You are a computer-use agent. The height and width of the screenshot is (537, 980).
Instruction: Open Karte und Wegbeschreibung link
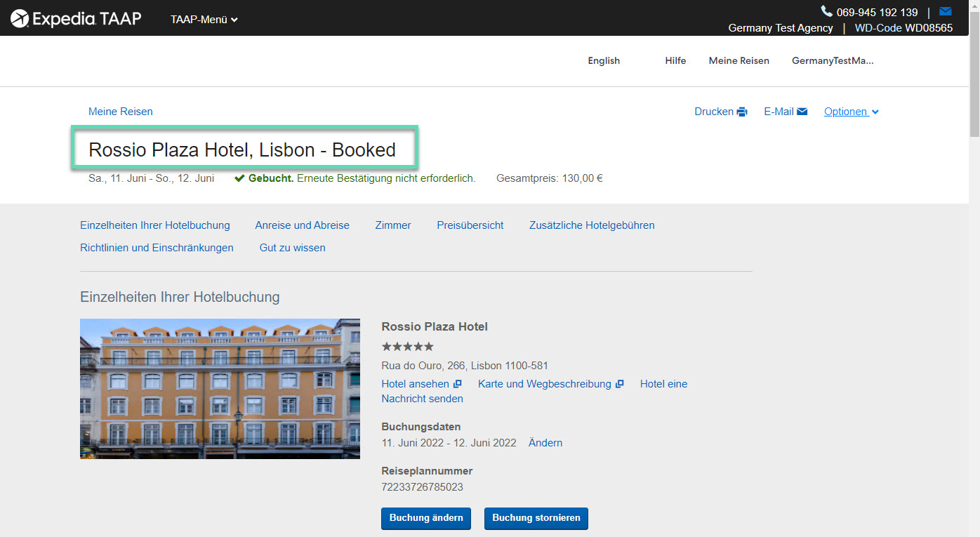(x=545, y=384)
